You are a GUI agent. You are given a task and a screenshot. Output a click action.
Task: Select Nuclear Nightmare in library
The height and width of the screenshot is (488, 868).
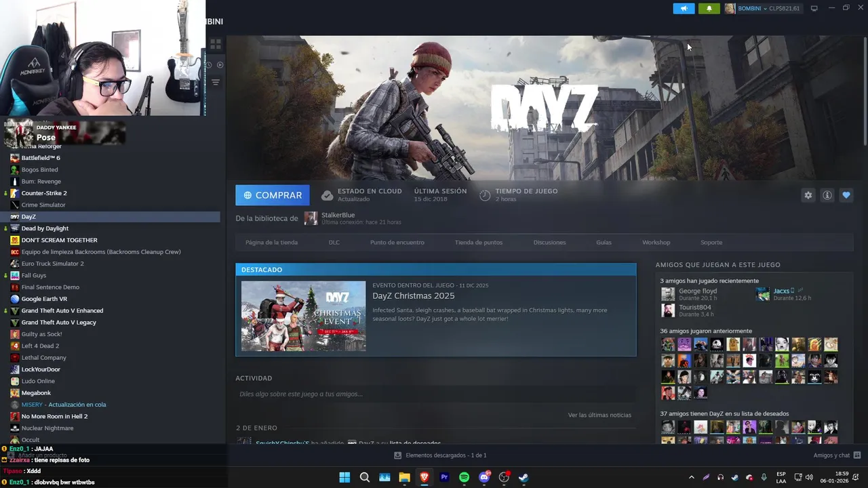coord(47,428)
